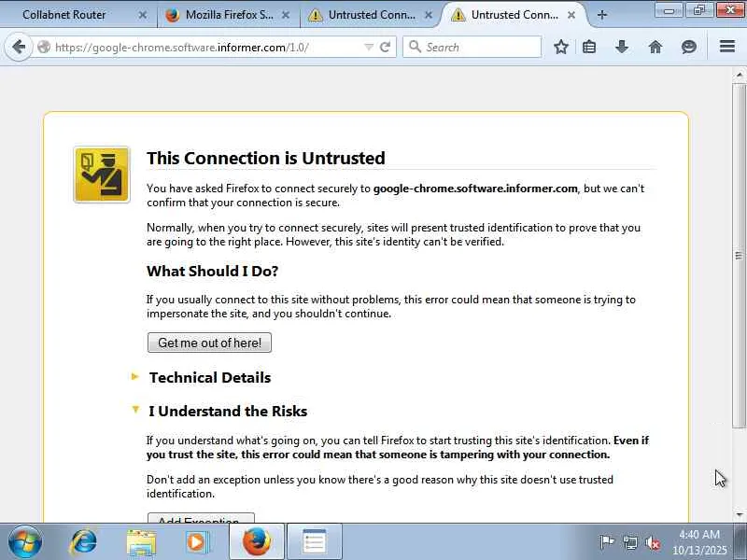Restore down the Firefox window
The image size is (747, 560).
point(698,10)
